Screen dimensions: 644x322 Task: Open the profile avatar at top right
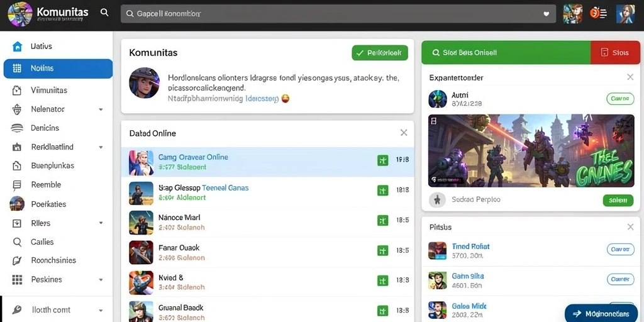(x=626, y=14)
